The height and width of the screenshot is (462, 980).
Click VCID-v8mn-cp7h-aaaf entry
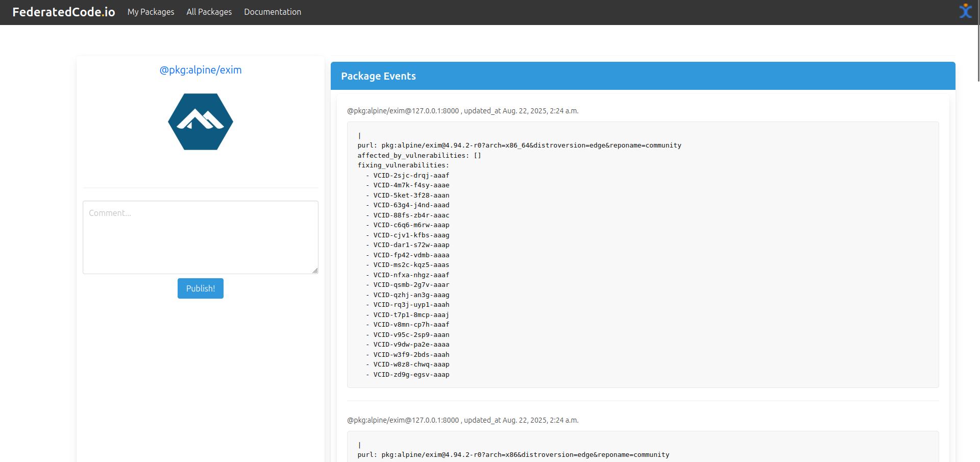click(411, 325)
